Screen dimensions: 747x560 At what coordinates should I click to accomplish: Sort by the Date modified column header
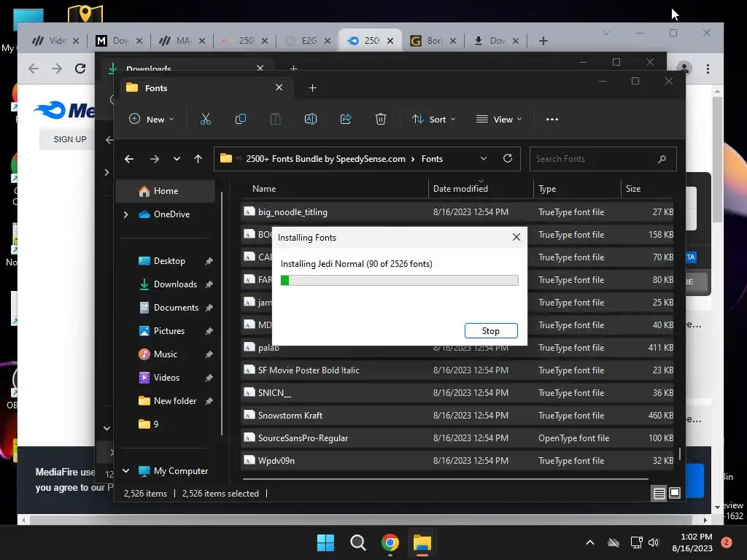tap(480, 189)
